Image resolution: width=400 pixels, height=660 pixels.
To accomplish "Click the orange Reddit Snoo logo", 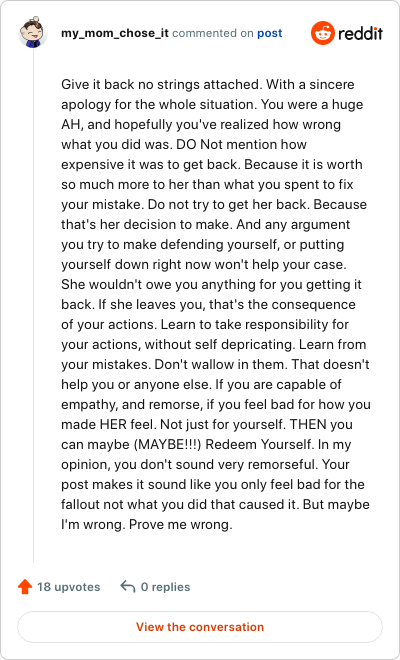I will (323, 33).
